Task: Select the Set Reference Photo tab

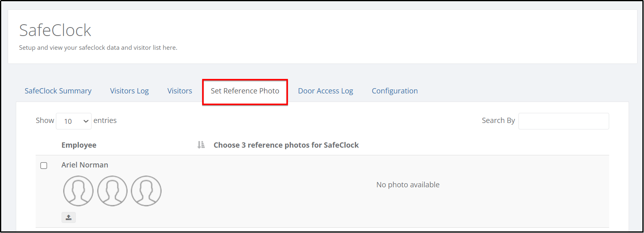Action: [245, 91]
